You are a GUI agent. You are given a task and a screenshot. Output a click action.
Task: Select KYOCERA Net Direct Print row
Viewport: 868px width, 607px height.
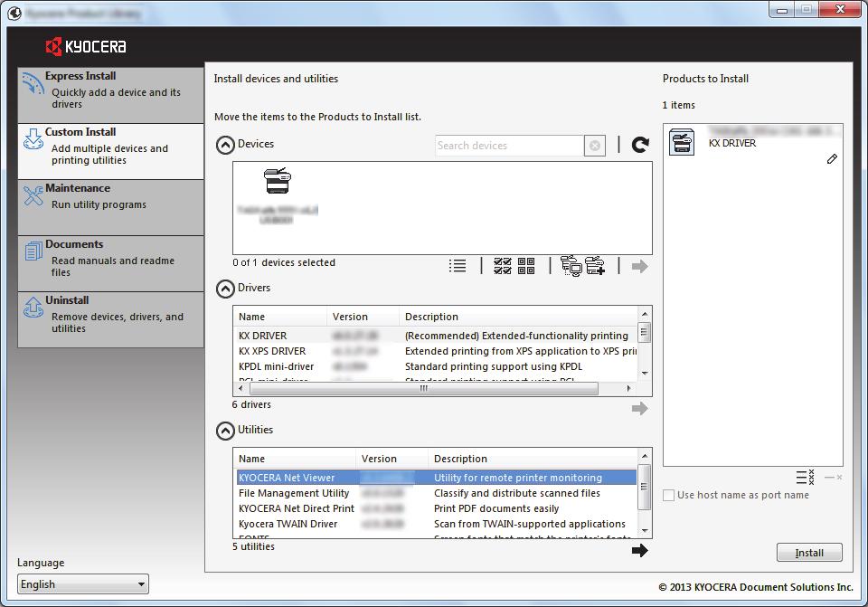436,508
